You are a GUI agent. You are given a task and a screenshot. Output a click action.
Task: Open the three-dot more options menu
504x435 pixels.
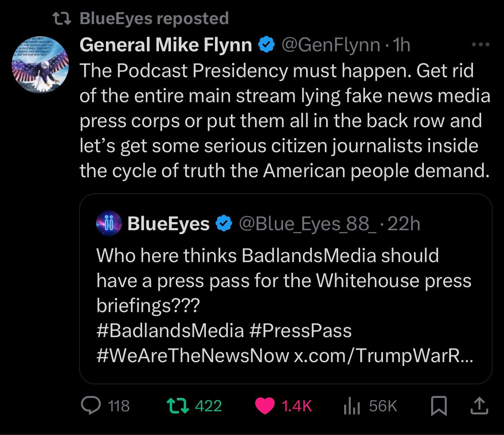[481, 44]
